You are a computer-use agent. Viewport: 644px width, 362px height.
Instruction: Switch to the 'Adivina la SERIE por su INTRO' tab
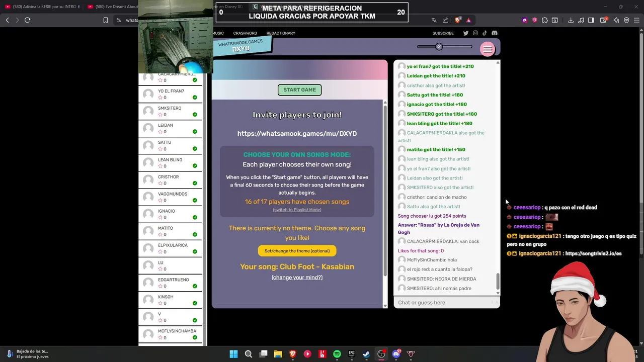[x=42, y=7]
